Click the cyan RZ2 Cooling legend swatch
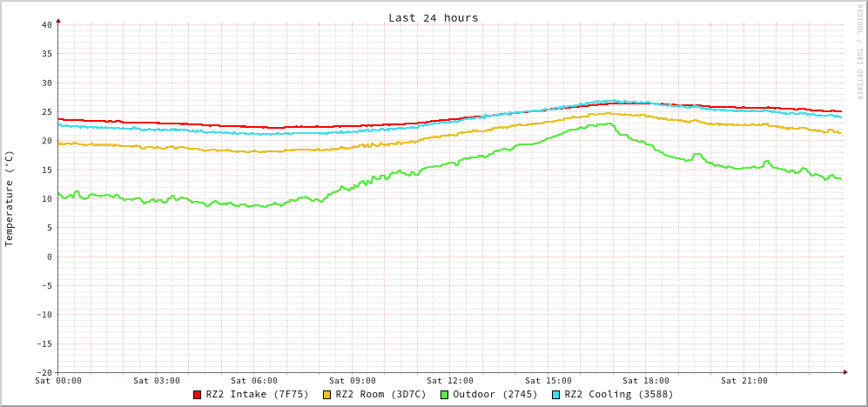The height and width of the screenshot is (407, 868). point(556,395)
